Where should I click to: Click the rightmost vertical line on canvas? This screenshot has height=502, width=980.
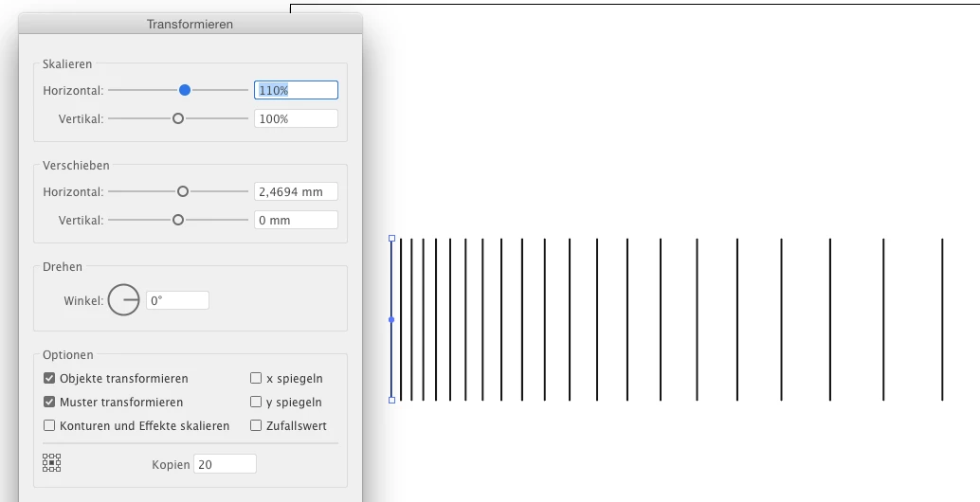pos(942,319)
